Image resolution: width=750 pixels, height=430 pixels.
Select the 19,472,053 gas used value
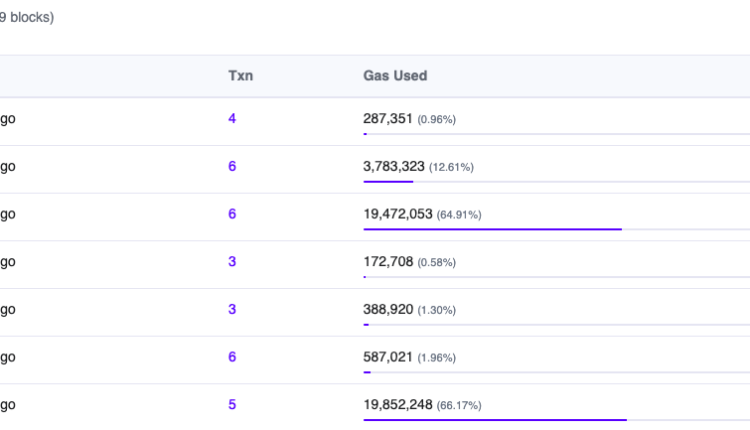[397, 214]
